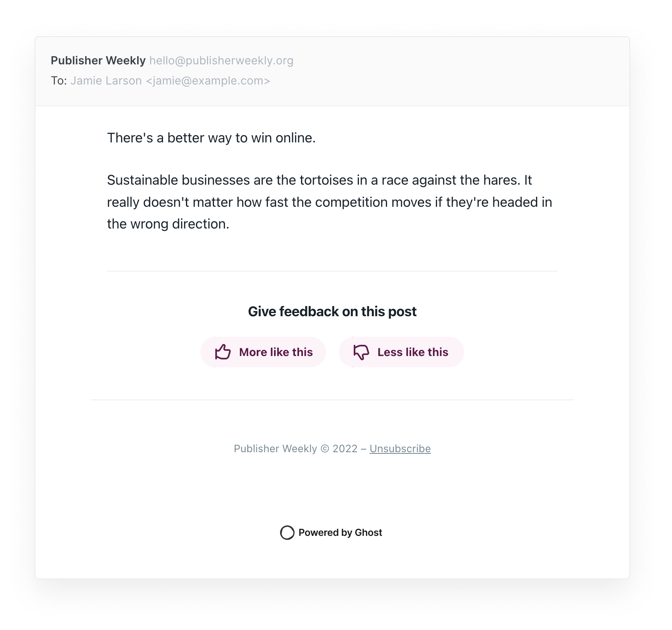Click the copyright symbol in the footer
The width and height of the screenshot is (672, 630).
325,449
